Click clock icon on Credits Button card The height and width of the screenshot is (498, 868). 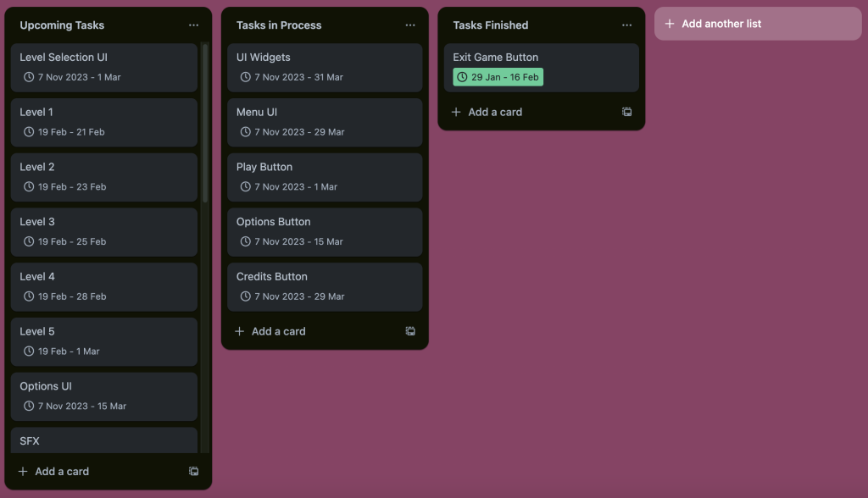[x=246, y=296]
